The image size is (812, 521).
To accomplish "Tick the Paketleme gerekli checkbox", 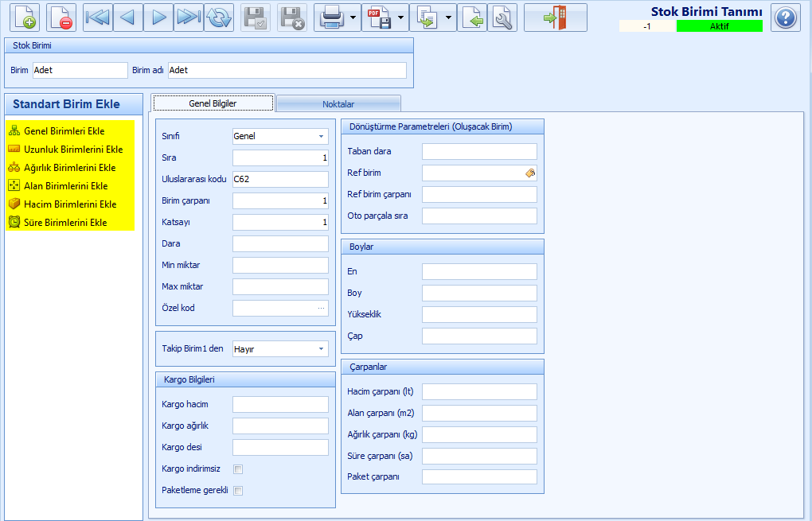I will (238, 491).
